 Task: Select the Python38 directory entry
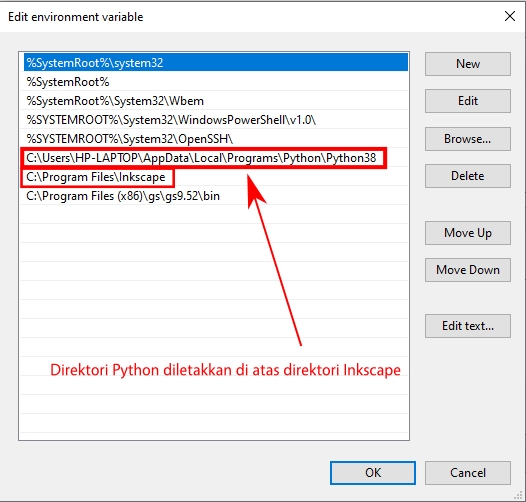(x=216, y=158)
